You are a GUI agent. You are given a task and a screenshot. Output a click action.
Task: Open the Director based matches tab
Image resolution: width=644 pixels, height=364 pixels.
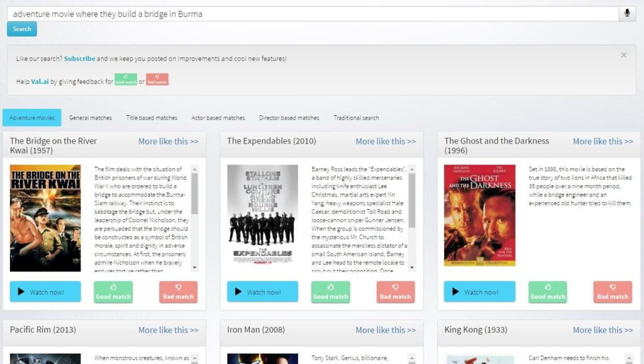(289, 118)
